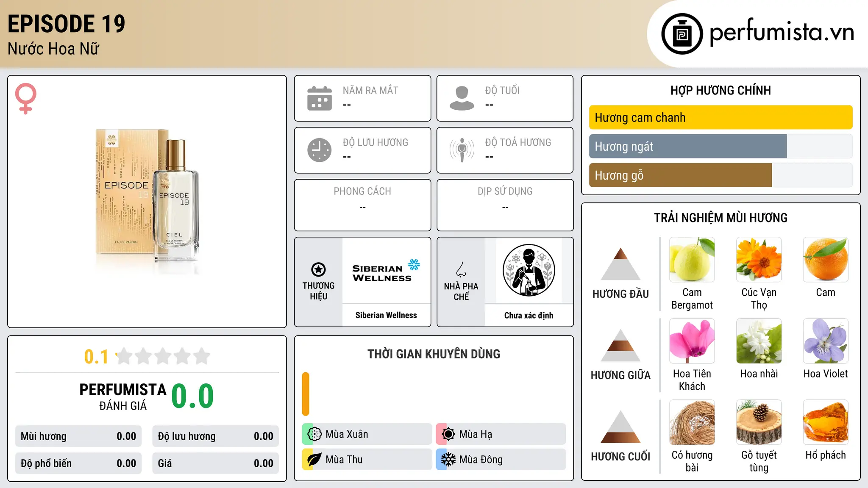This screenshot has height=488, width=868.
Task: Open the Gỗ tuyết tùng note image
Action: [759, 422]
